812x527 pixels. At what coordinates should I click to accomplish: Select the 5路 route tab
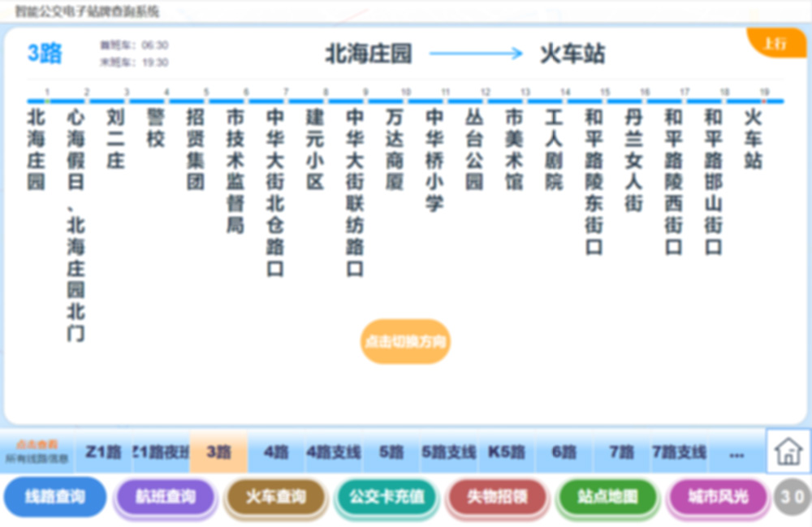391,452
